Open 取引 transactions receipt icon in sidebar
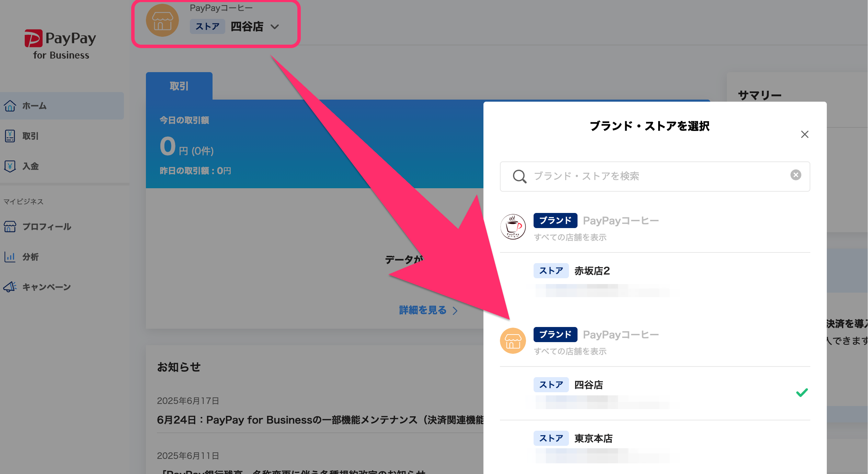The image size is (868, 474). pos(10,136)
